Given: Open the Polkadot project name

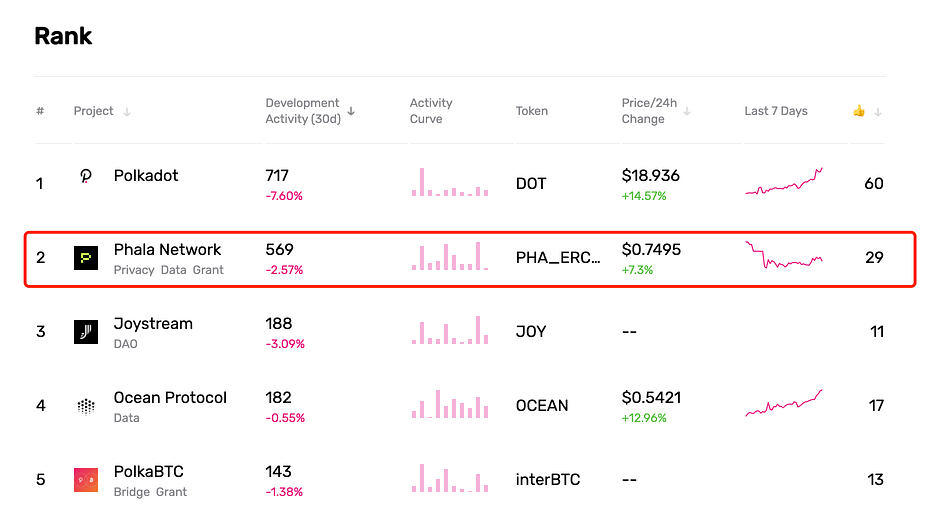Looking at the screenshot, I should click(146, 175).
